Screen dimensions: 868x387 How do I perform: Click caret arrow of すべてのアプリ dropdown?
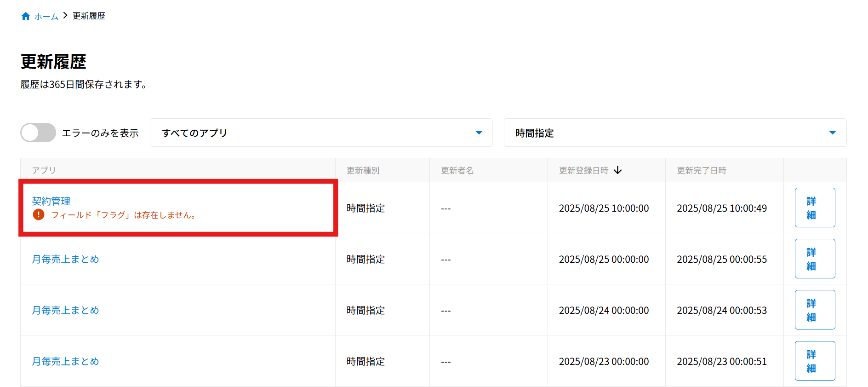(479, 133)
